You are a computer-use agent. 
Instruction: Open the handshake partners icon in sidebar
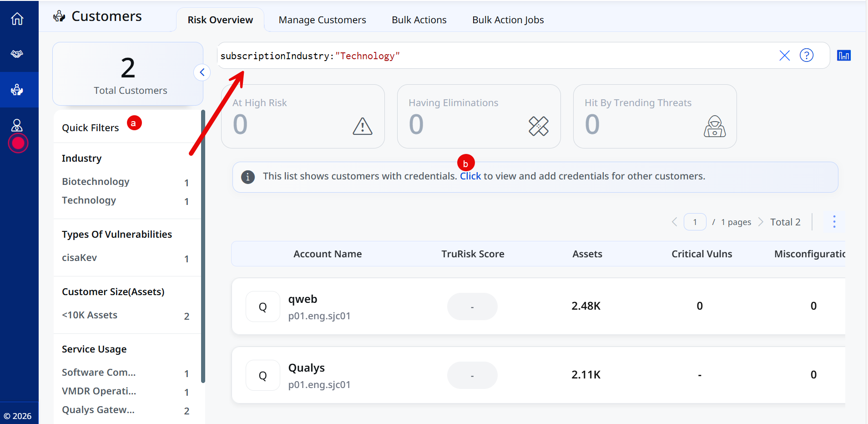pos(17,54)
